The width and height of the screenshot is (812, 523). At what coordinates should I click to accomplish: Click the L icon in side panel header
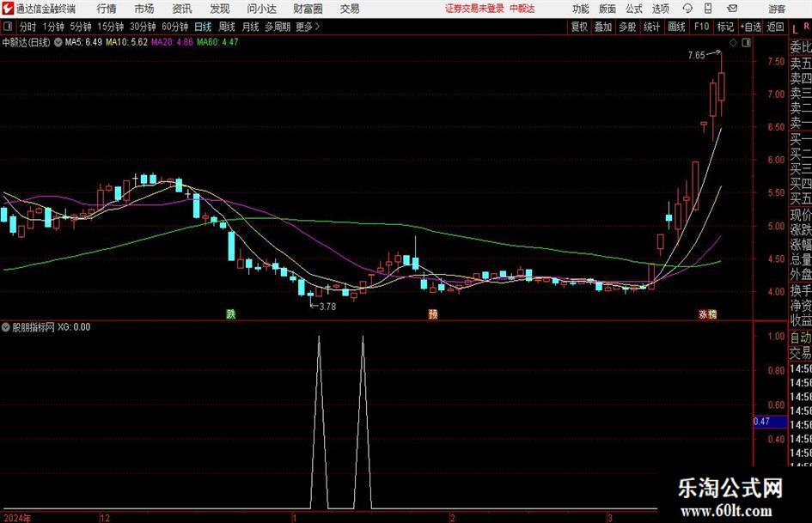pyautogui.click(x=795, y=29)
